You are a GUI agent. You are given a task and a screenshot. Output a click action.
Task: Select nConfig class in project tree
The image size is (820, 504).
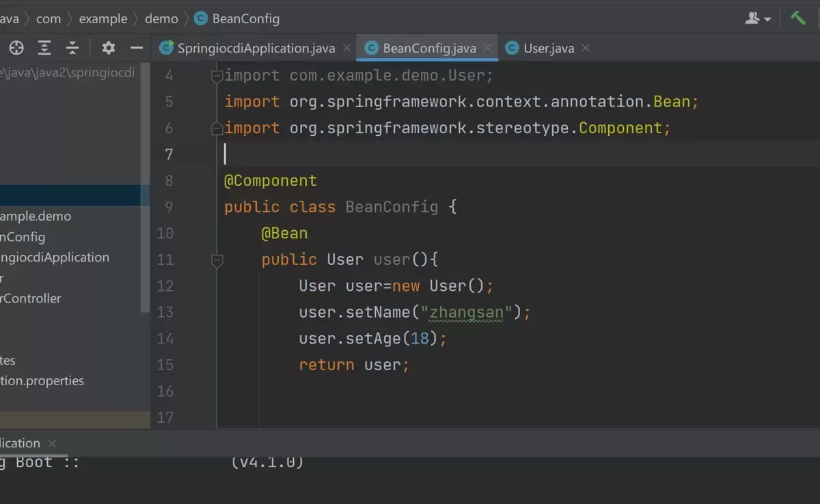23,237
